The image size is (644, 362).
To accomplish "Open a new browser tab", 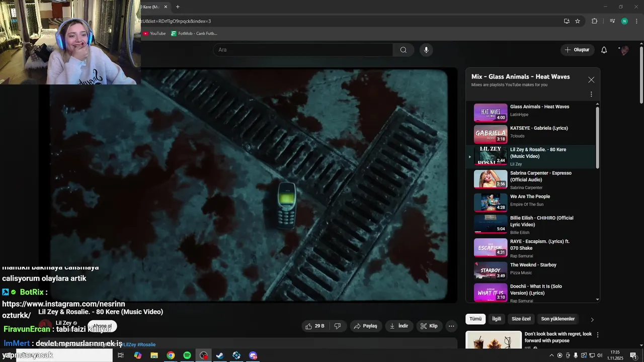I will coord(178,7).
